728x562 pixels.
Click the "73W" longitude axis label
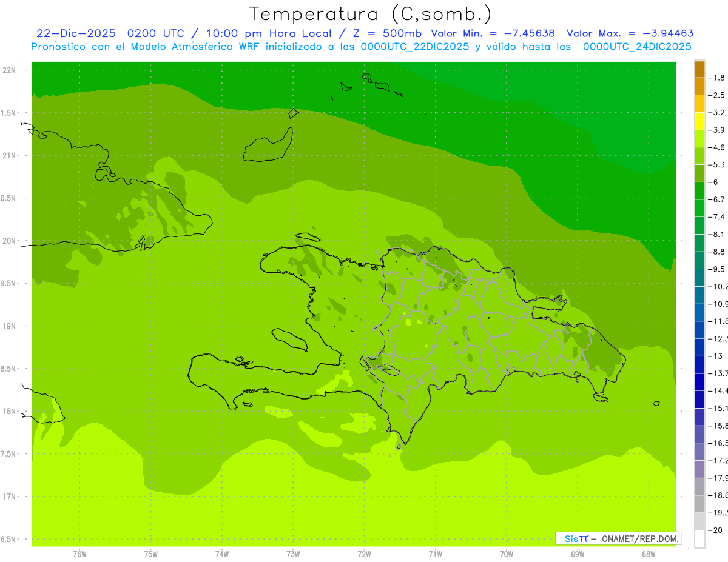pos(293,554)
